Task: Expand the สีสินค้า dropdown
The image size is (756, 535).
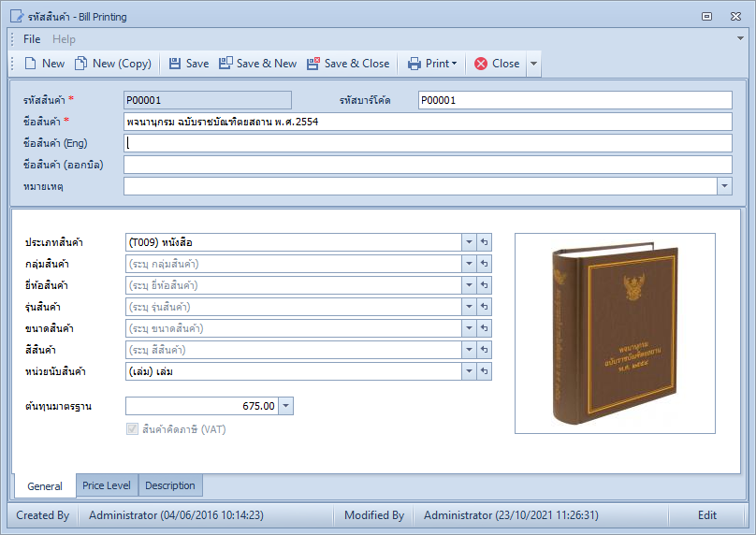Action: pyautogui.click(x=469, y=350)
